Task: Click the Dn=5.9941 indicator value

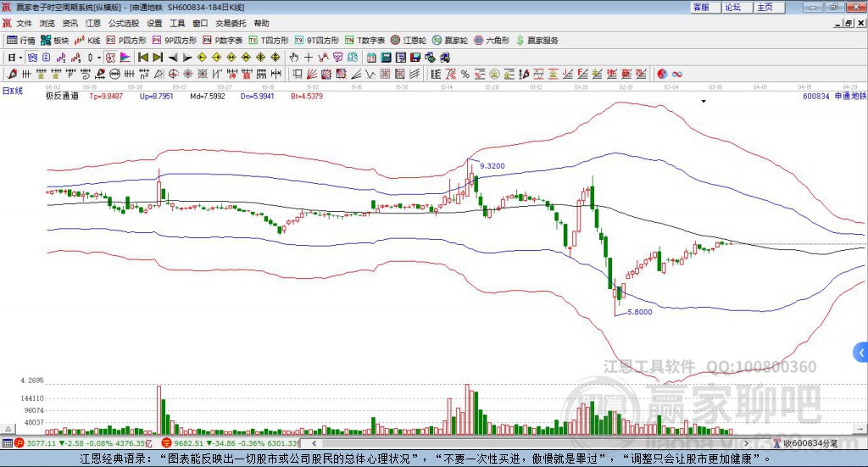Action: (258, 97)
